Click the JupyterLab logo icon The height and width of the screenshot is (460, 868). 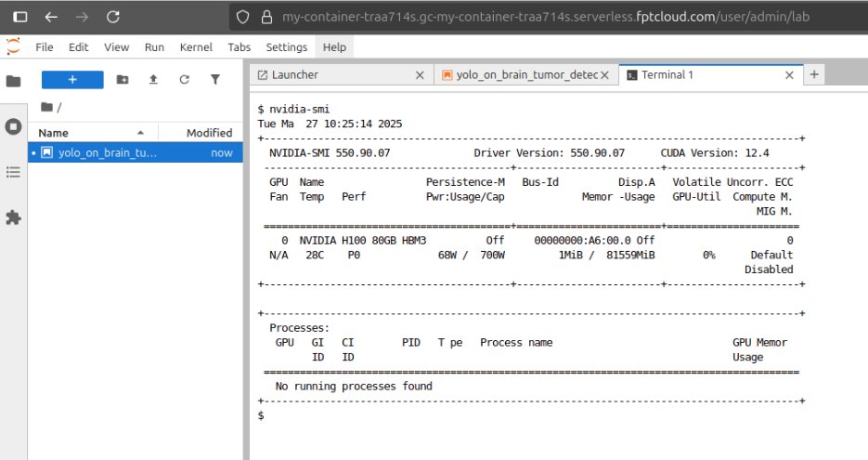tap(13, 46)
